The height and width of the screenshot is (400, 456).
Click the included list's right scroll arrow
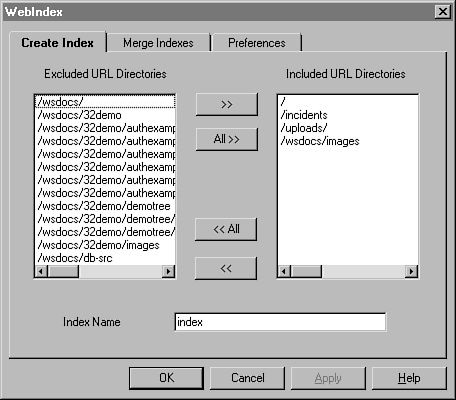412,271
